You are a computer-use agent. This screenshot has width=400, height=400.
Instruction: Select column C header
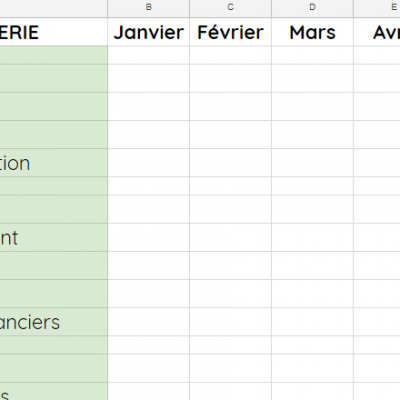click(230, 8)
